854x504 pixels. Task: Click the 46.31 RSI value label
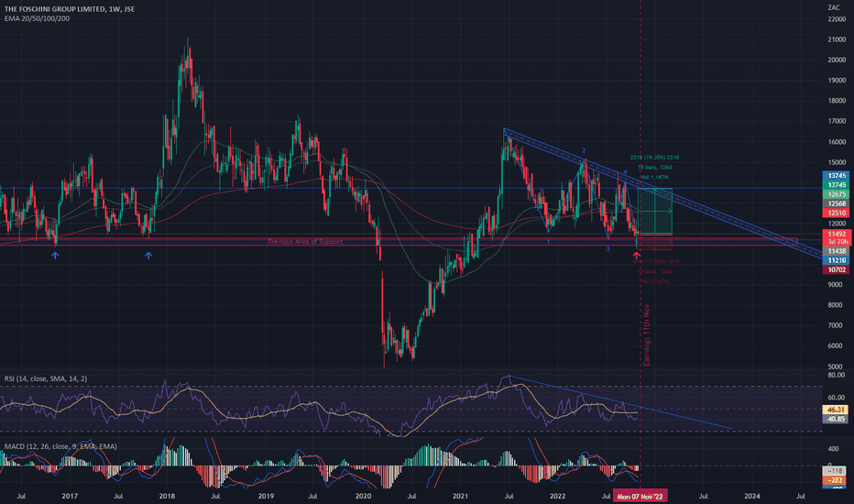pos(835,410)
